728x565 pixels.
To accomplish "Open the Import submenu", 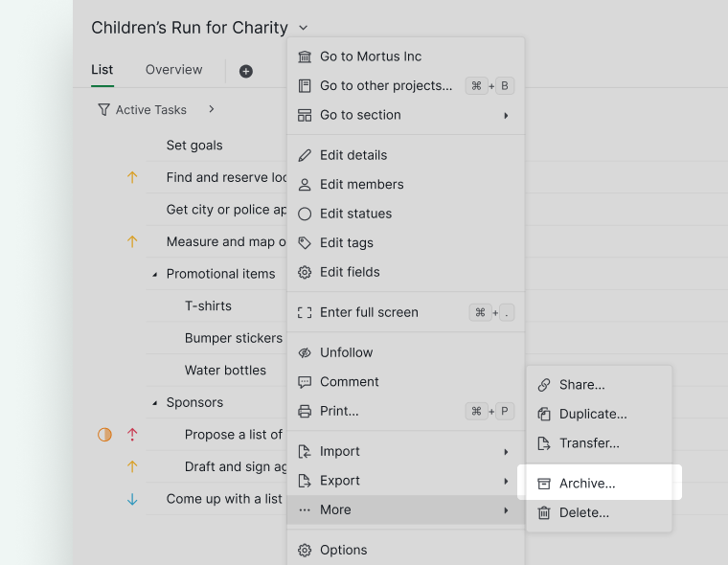I will coord(406,452).
